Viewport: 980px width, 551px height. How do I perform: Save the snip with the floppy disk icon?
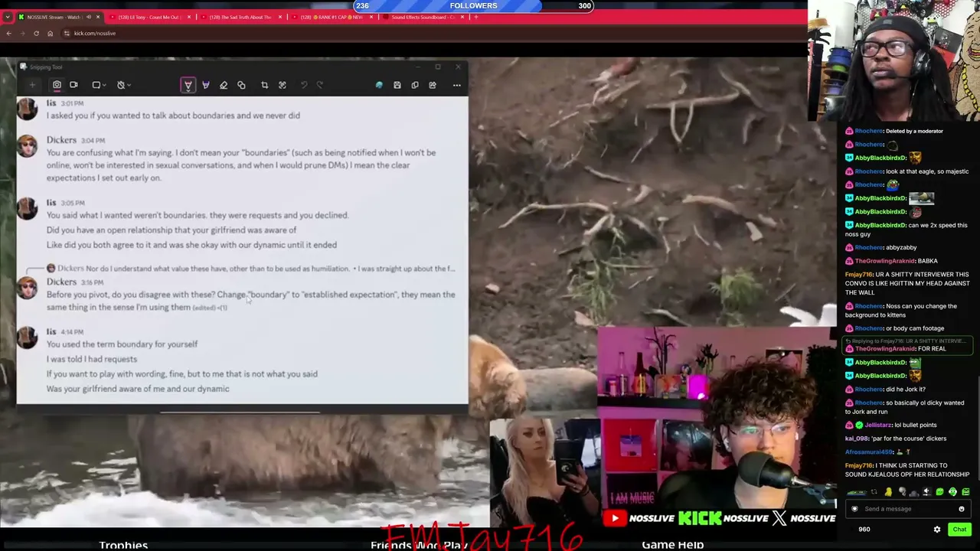(397, 85)
